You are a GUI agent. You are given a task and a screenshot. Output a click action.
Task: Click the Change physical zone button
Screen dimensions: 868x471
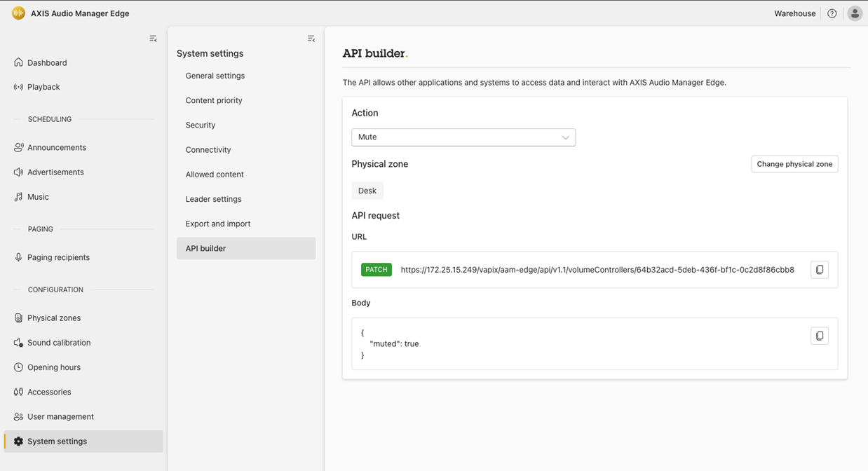coord(794,164)
